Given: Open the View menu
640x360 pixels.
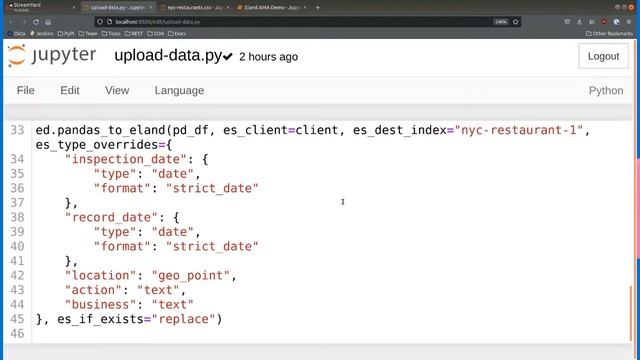Looking at the screenshot, I should point(117,90).
